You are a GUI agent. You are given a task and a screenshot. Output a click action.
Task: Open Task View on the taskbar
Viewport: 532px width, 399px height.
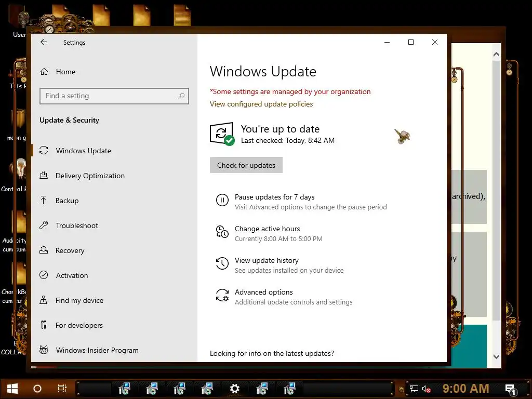coord(62,389)
